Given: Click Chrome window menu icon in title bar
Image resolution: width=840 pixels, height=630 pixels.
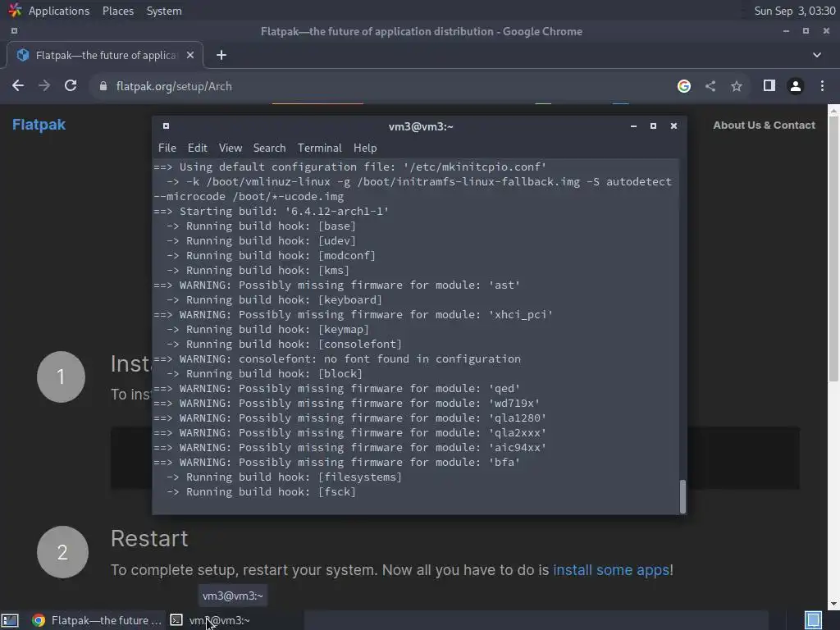Looking at the screenshot, I should [x=14, y=31].
